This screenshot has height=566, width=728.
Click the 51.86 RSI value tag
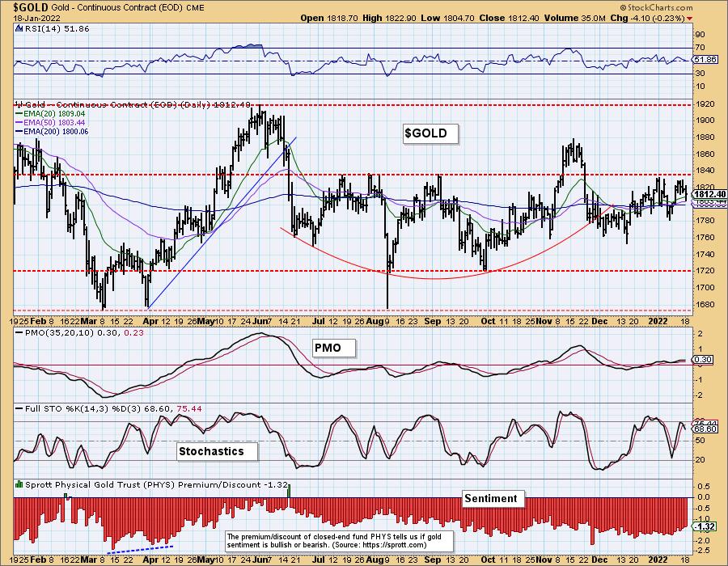(x=705, y=60)
